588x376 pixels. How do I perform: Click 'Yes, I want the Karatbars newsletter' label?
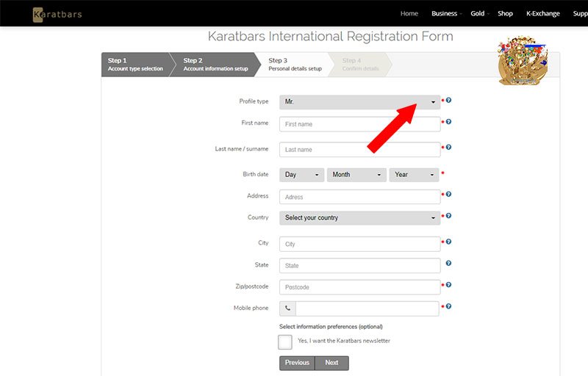pos(344,341)
